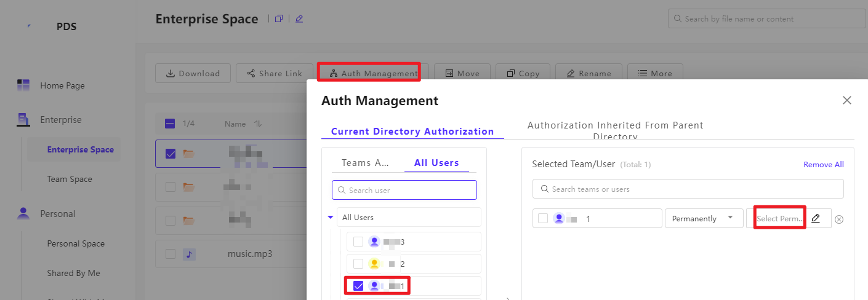Viewport: 868px width, 300px height.
Task: Click the Enterprise sidebar building icon
Action: tap(23, 119)
